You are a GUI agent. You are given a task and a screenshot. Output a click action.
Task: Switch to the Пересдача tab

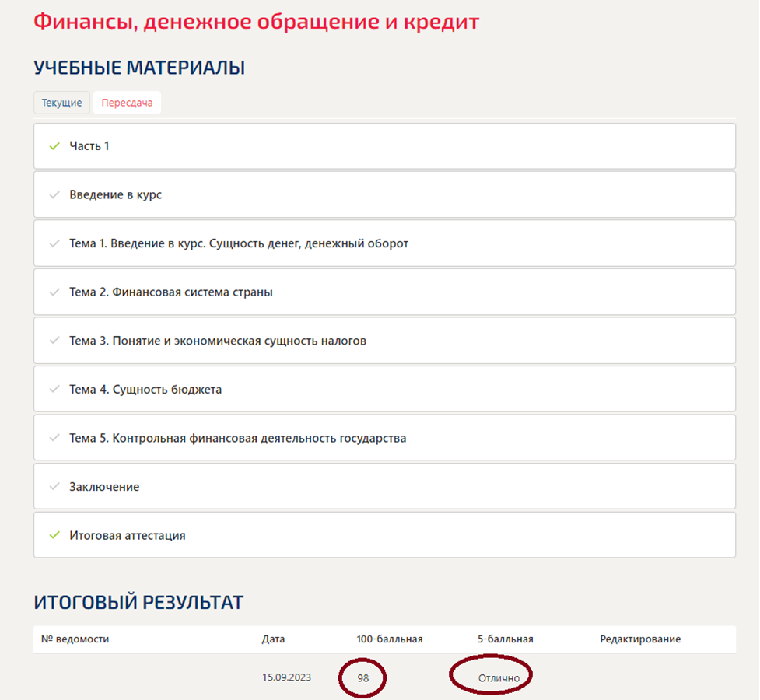tap(127, 103)
